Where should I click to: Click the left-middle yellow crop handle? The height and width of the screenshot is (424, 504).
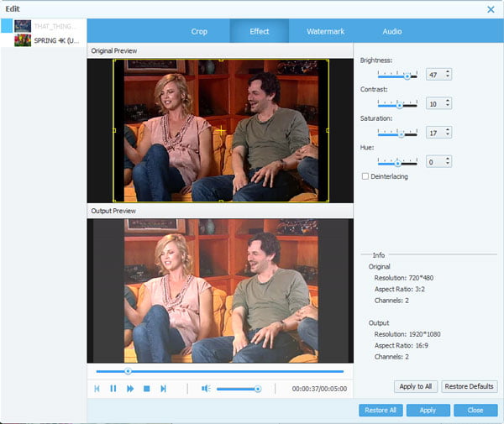click(113, 130)
